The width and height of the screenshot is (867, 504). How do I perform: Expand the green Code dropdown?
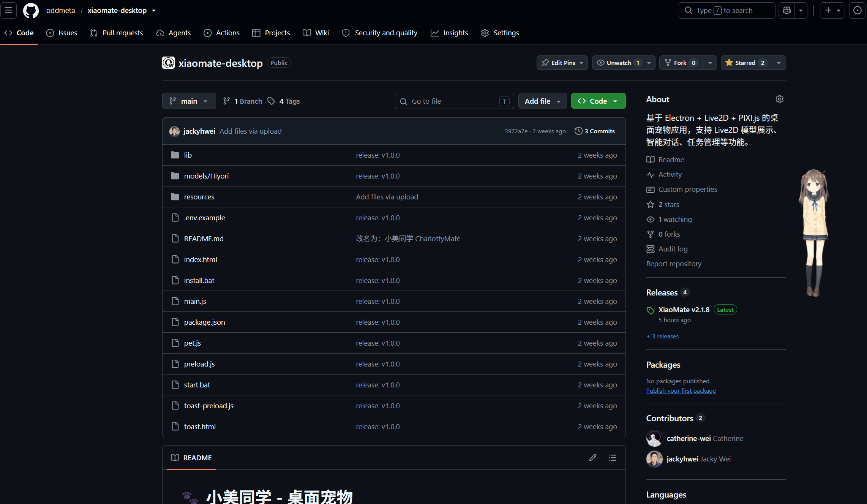point(598,101)
